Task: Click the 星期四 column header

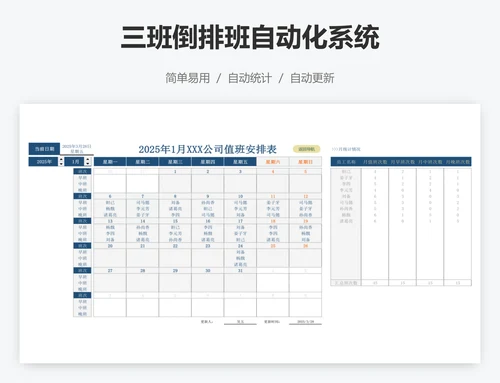Action: point(208,162)
